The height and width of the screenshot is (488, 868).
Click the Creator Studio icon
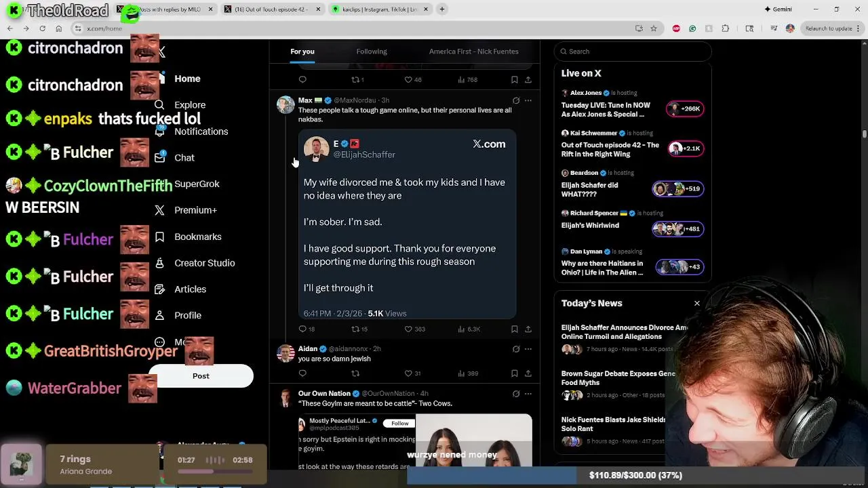(x=159, y=263)
